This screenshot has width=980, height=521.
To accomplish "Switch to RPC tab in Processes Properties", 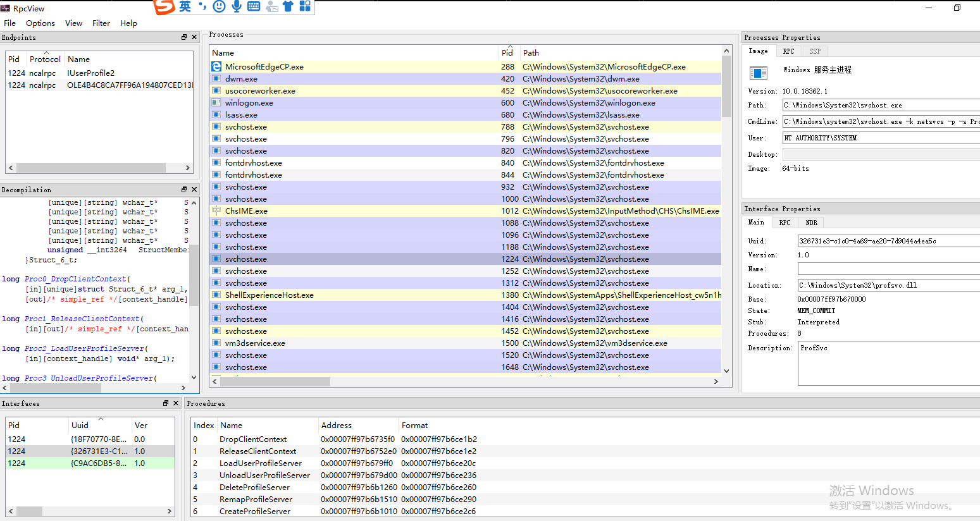I will (788, 51).
